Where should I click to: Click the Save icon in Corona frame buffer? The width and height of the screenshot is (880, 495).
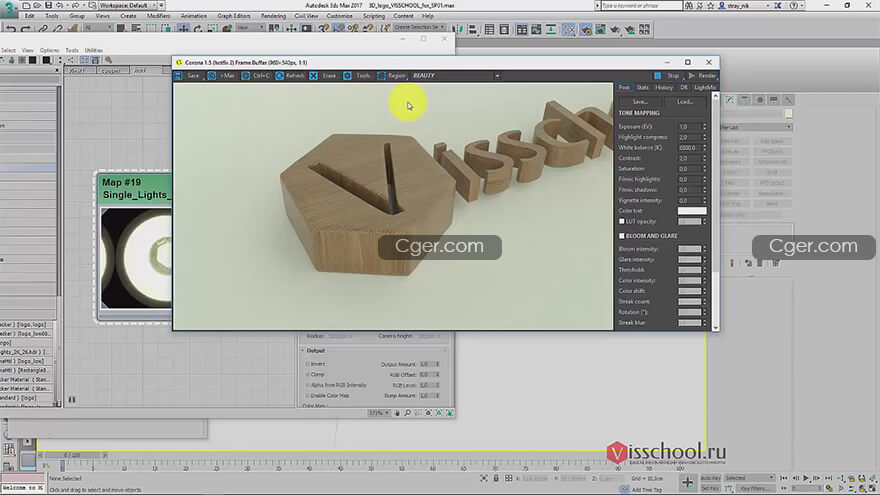[178, 76]
